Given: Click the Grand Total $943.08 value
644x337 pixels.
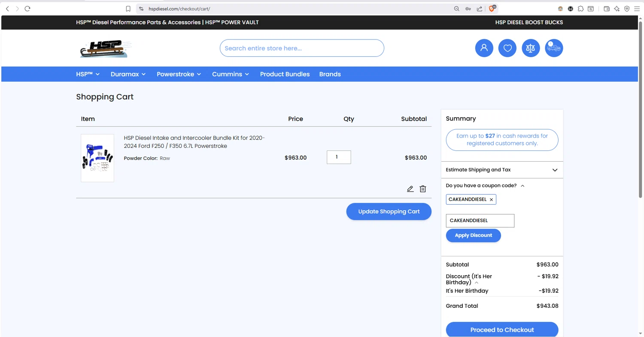Looking at the screenshot, I should [x=547, y=306].
